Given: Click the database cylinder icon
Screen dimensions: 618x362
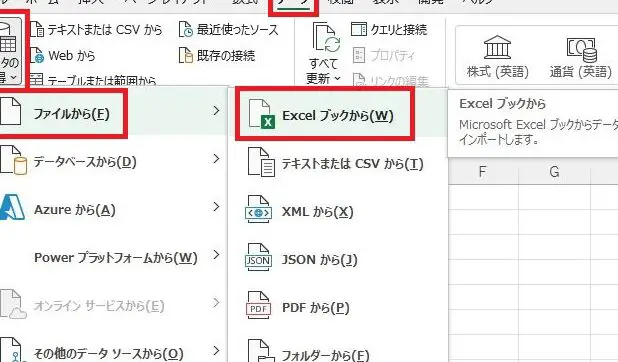Looking at the screenshot, I should tap(13, 160).
